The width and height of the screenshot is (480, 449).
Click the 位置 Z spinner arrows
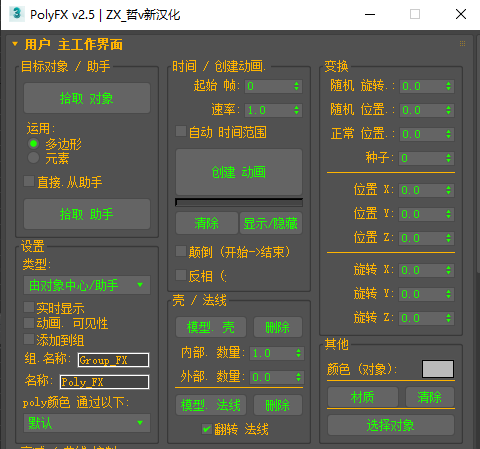(449, 238)
